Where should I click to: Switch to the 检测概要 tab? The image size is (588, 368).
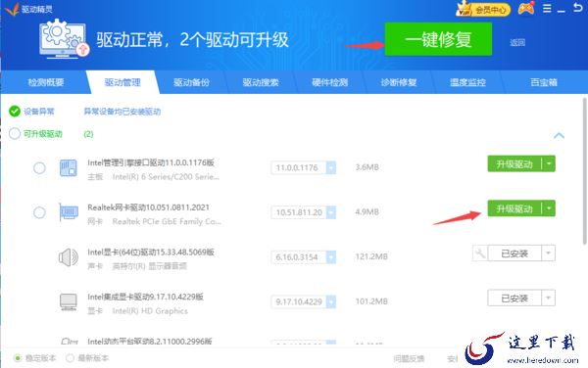click(x=46, y=82)
